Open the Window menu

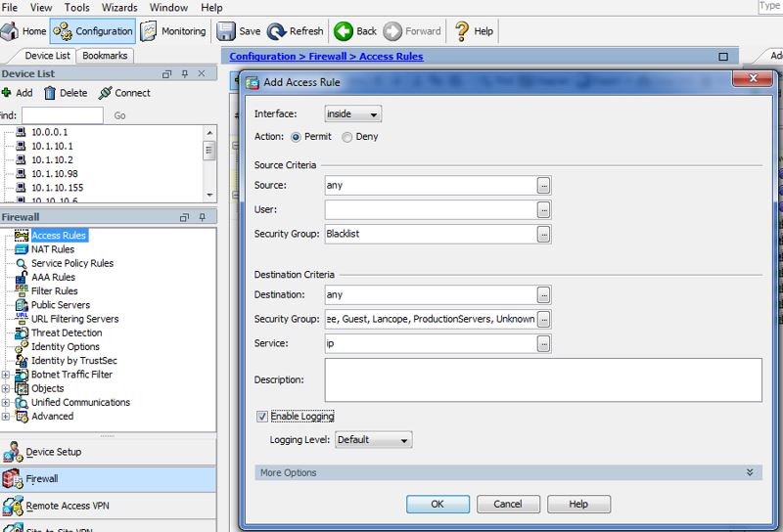[x=168, y=8]
